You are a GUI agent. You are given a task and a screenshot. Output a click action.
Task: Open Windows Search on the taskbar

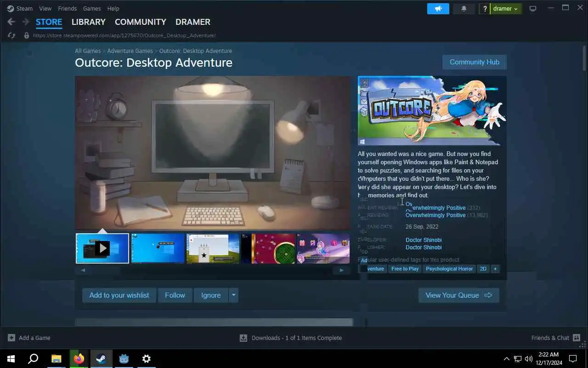33,358
